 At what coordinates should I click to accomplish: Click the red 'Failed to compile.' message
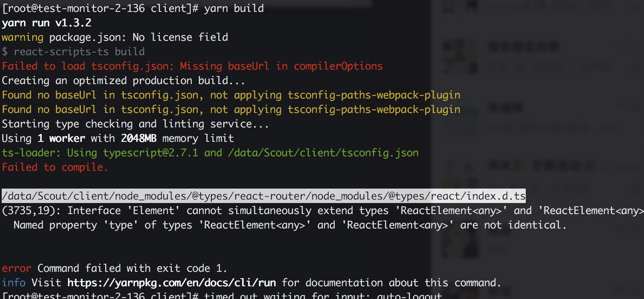[55, 167]
